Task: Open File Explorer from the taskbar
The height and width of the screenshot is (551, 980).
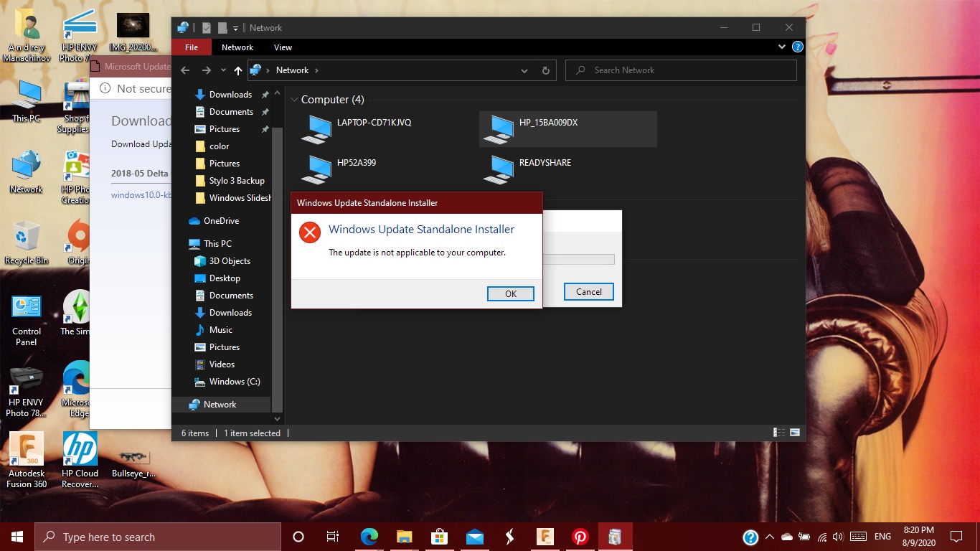Action: point(405,537)
